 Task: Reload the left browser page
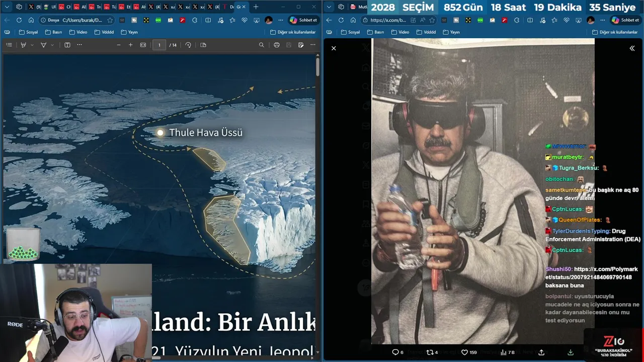pyautogui.click(x=19, y=20)
